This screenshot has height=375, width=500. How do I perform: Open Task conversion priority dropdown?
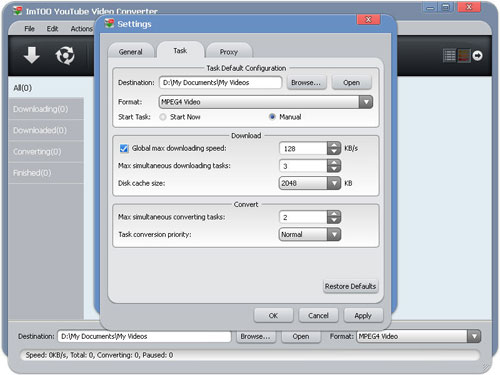pyautogui.click(x=334, y=234)
